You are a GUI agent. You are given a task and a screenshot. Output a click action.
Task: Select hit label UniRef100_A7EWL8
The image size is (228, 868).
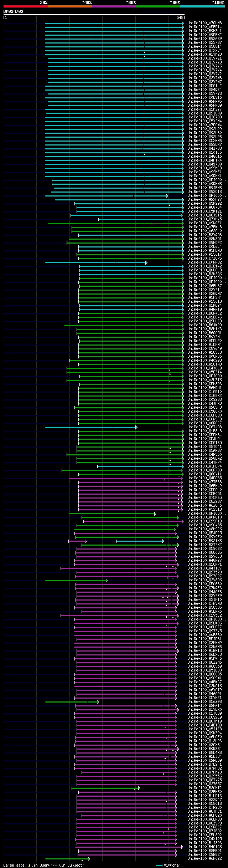point(204,227)
